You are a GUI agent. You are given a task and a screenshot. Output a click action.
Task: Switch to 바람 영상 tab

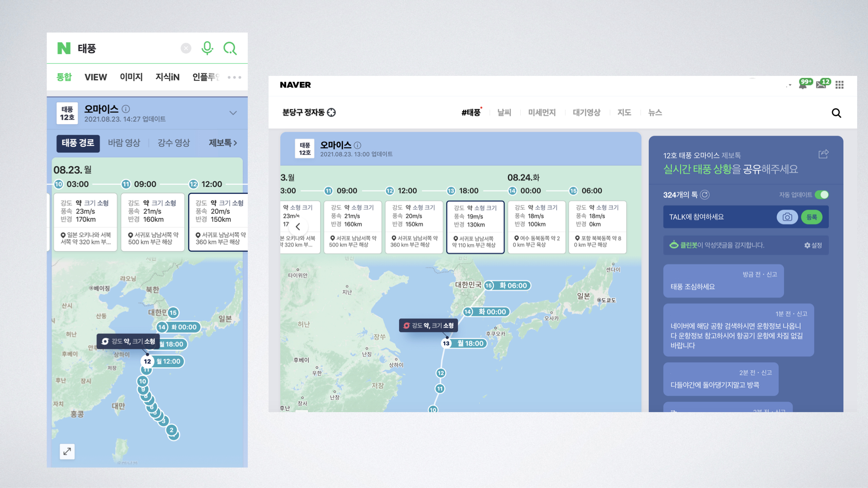[124, 143]
